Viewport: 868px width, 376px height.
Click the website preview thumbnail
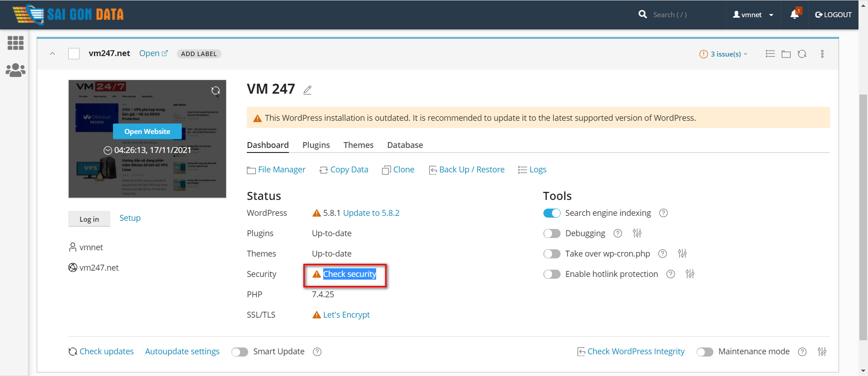(x=147, y=139)
